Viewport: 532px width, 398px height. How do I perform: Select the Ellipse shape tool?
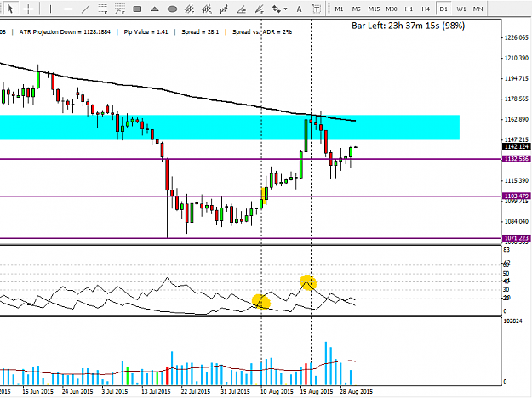click(172, 9)
